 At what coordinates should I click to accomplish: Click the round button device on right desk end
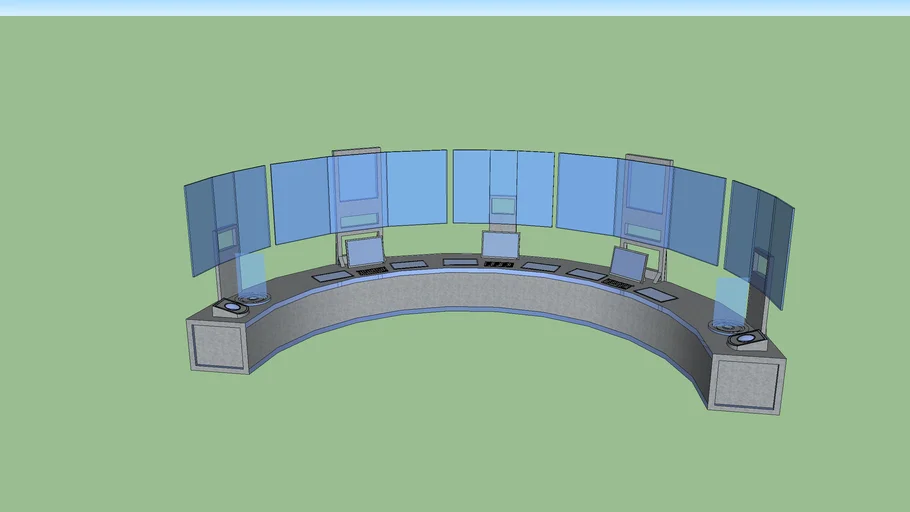748,339
